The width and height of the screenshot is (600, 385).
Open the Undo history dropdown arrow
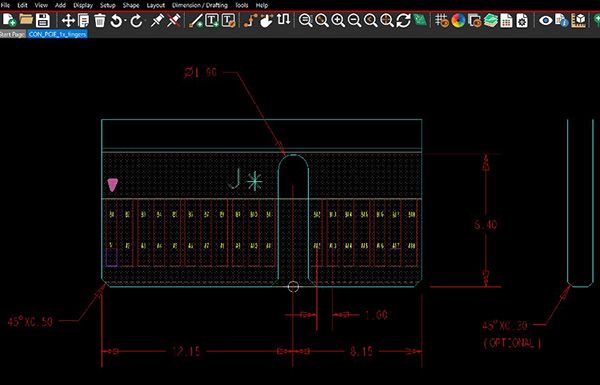125,21
